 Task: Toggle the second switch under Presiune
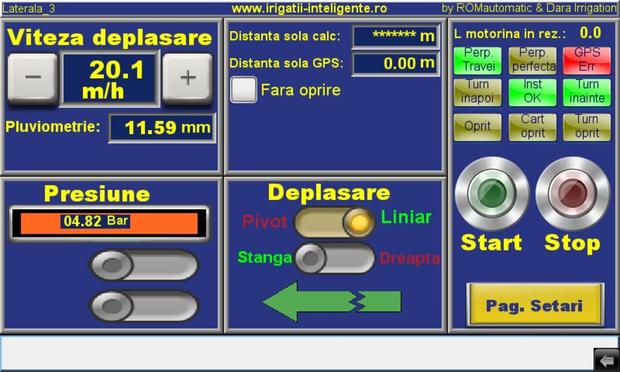(144, 306)
